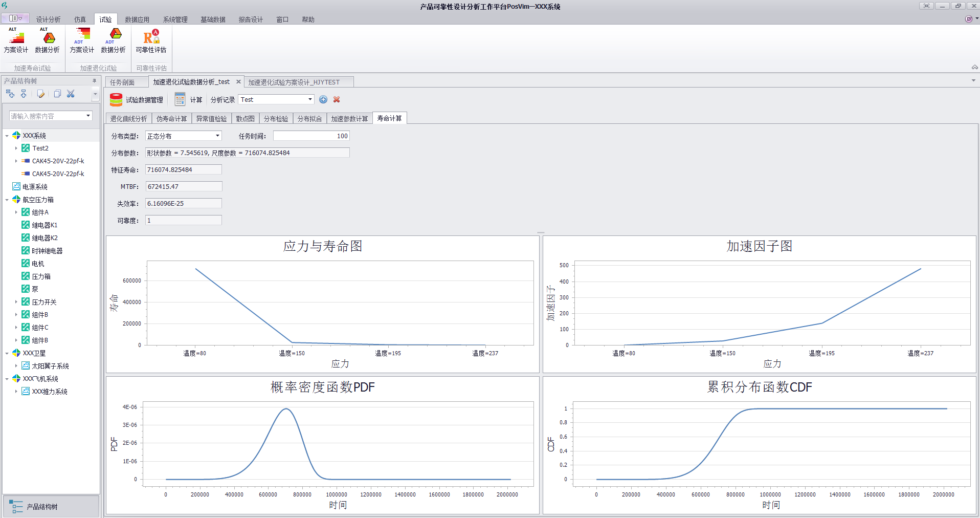Add a new analysis record with blue plus
This screenshot has height=518, width=980.
(323, 99)
